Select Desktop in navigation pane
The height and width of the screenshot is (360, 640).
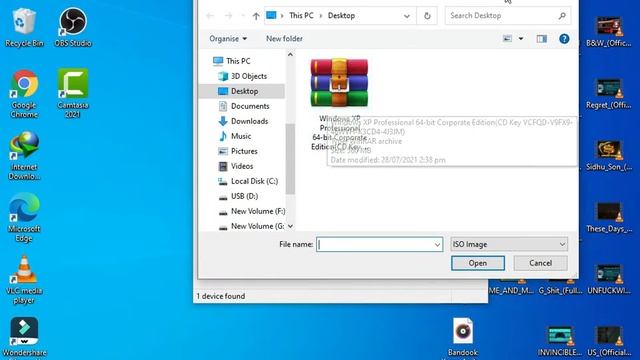241,91
